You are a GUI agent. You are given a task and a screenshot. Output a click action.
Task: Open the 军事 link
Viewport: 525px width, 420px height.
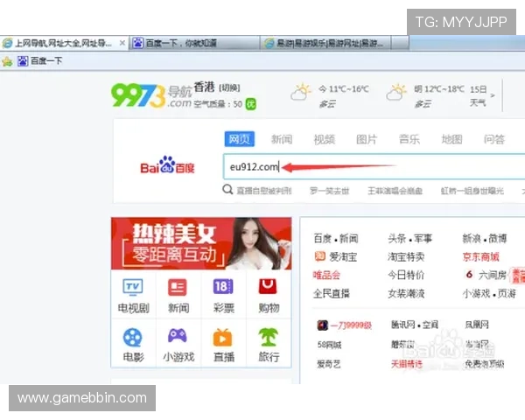tap(423, 239)
